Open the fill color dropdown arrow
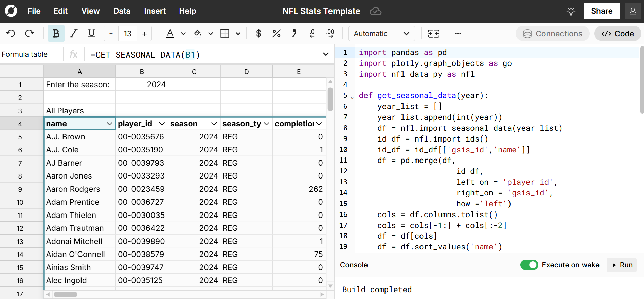644x299 pixels. (211, 34)
